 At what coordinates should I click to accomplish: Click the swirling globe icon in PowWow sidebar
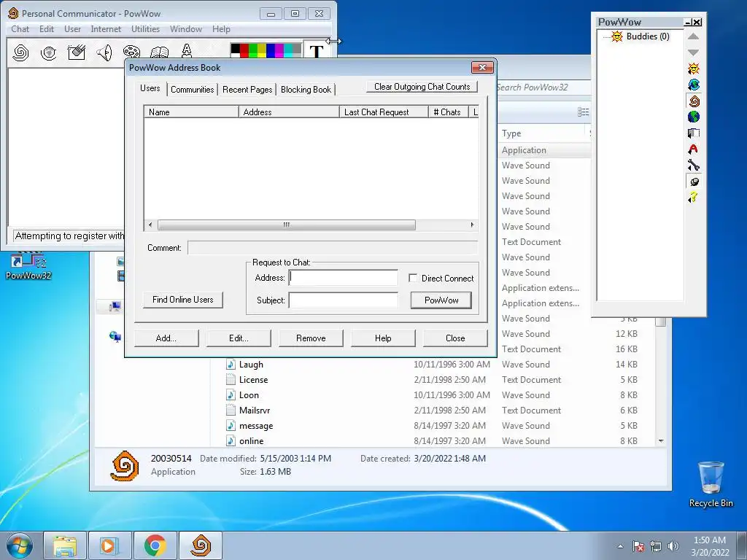click(694, 85)
